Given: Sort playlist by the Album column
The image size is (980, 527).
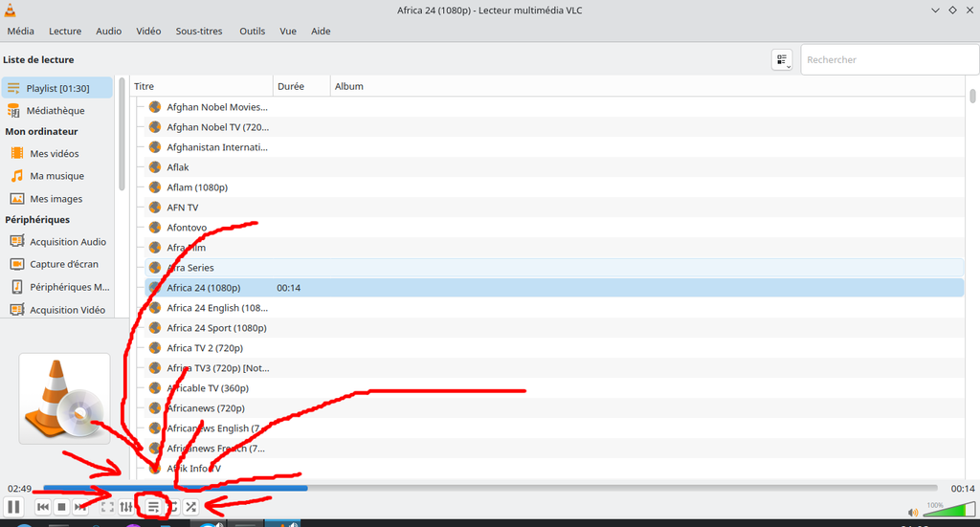Looking at the screenshot, I should pyautogui.click(x=647, y=86).
